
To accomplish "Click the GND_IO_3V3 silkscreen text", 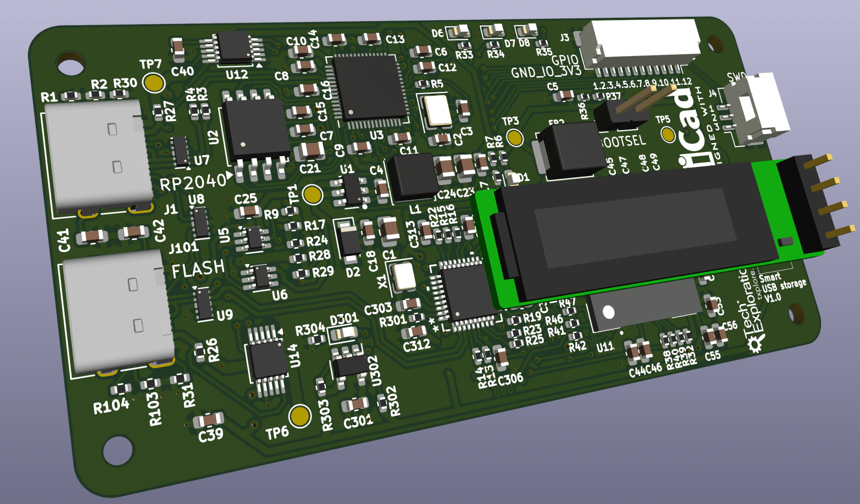I will point(546,71).
